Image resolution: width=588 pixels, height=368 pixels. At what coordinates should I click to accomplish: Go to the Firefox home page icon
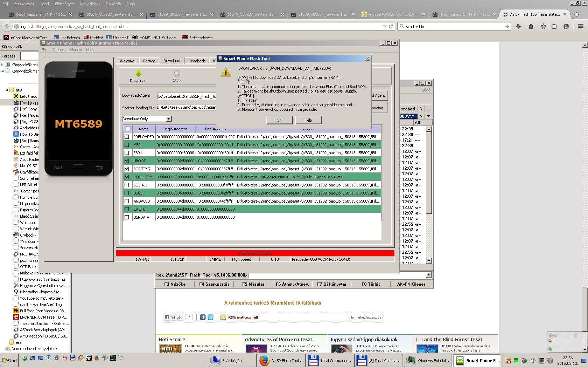[531, 26]
